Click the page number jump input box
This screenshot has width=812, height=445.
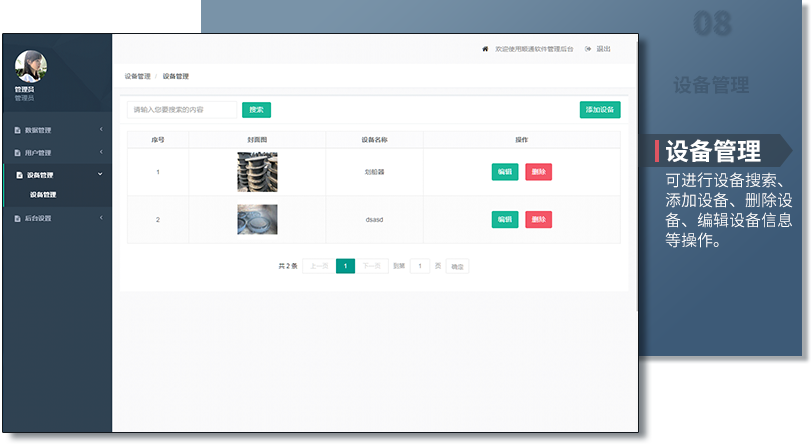click(420, 266)
